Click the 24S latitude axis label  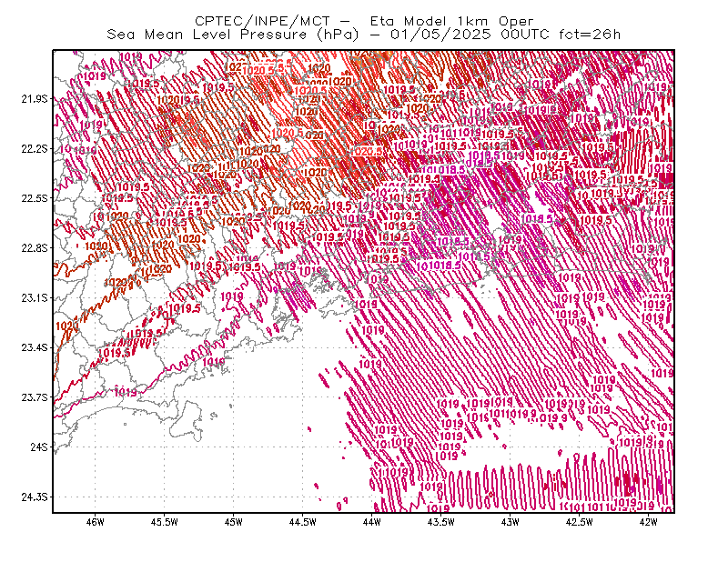(39, 447)
